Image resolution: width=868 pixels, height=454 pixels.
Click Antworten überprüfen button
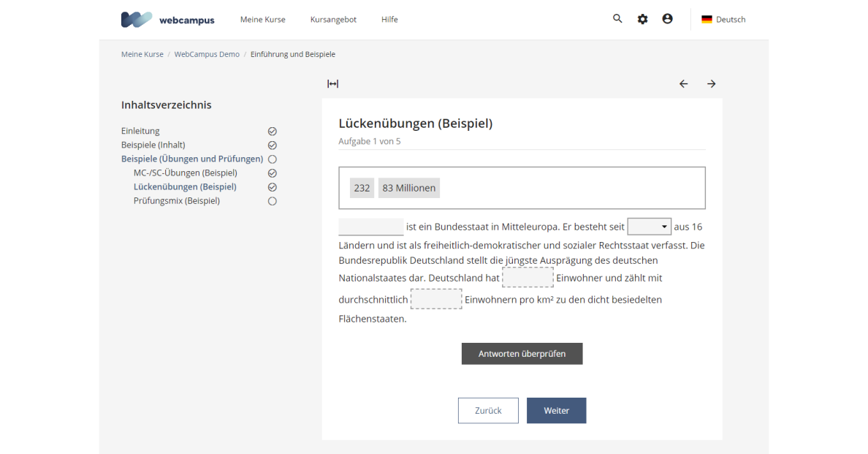522,354
